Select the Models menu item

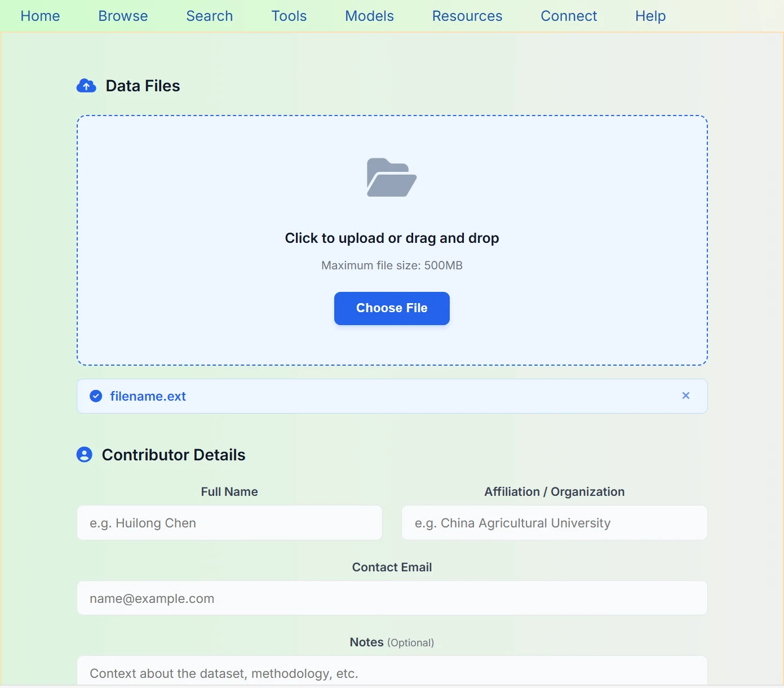369,16
